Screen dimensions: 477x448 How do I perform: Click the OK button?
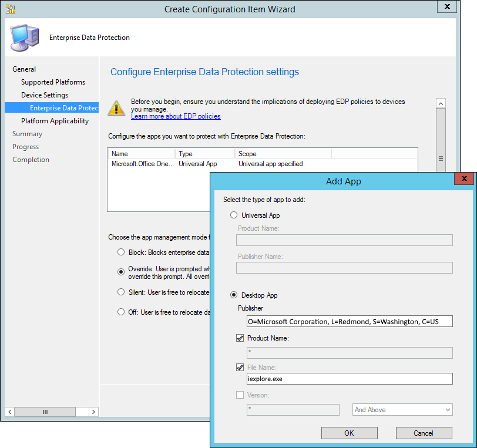[349, 433]
